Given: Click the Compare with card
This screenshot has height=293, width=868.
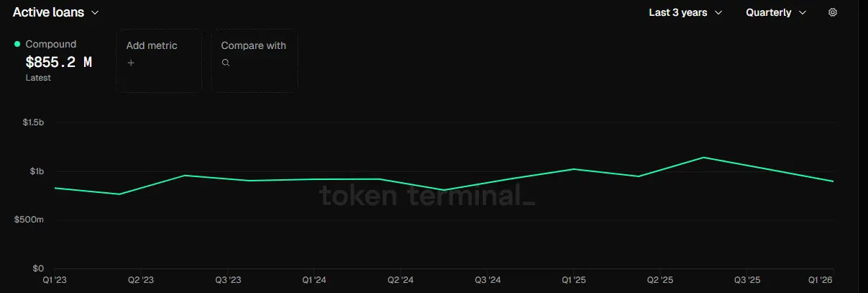Looking at the screenshot, I should (255, 61).
